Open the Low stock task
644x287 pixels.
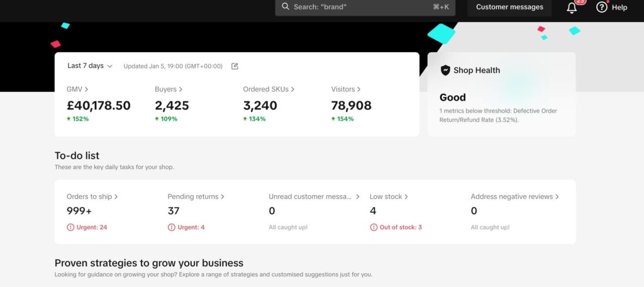tap(389, 197)
